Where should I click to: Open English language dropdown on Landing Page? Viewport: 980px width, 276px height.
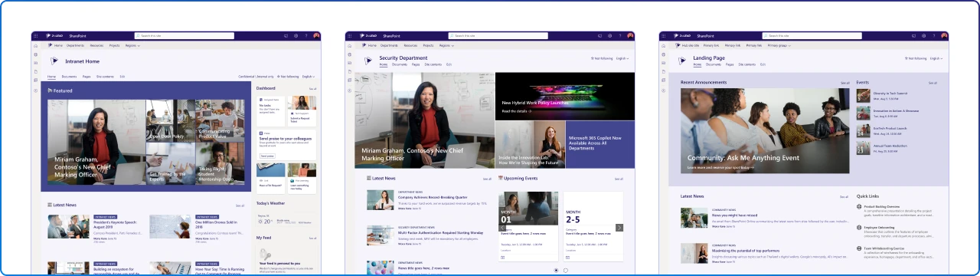point(936,58)
